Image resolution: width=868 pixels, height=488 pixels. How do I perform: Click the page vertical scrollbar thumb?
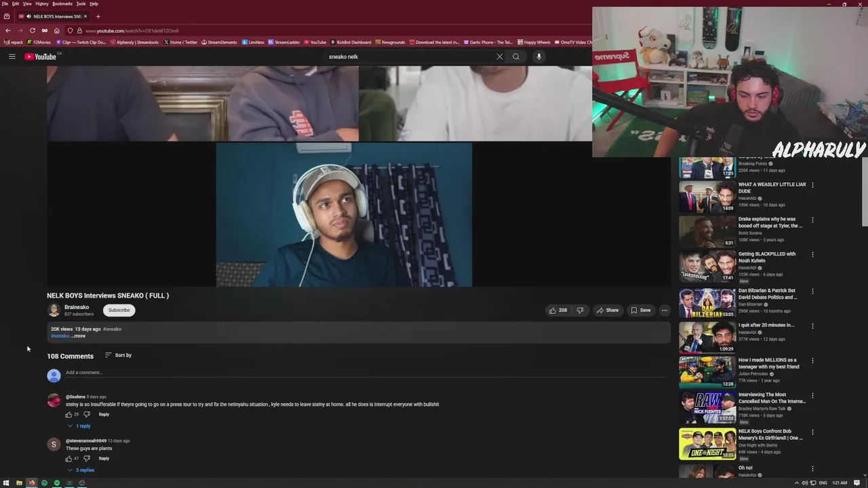click(865, 192)
